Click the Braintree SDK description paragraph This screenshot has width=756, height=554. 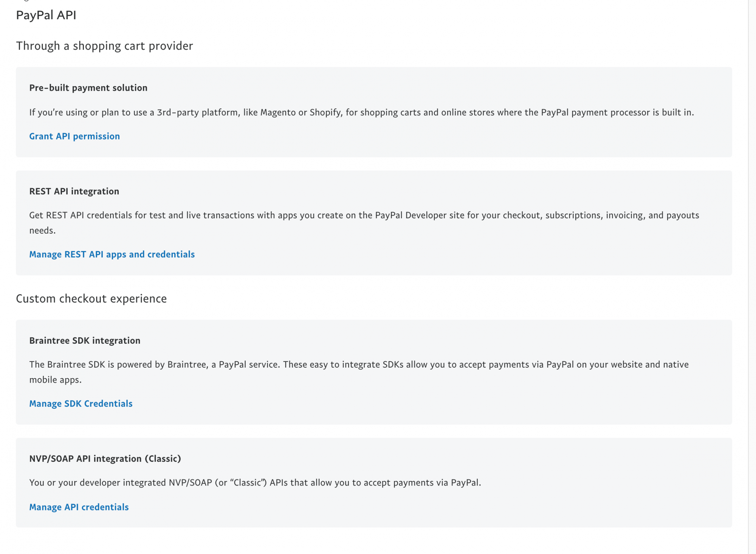point(359,372)
